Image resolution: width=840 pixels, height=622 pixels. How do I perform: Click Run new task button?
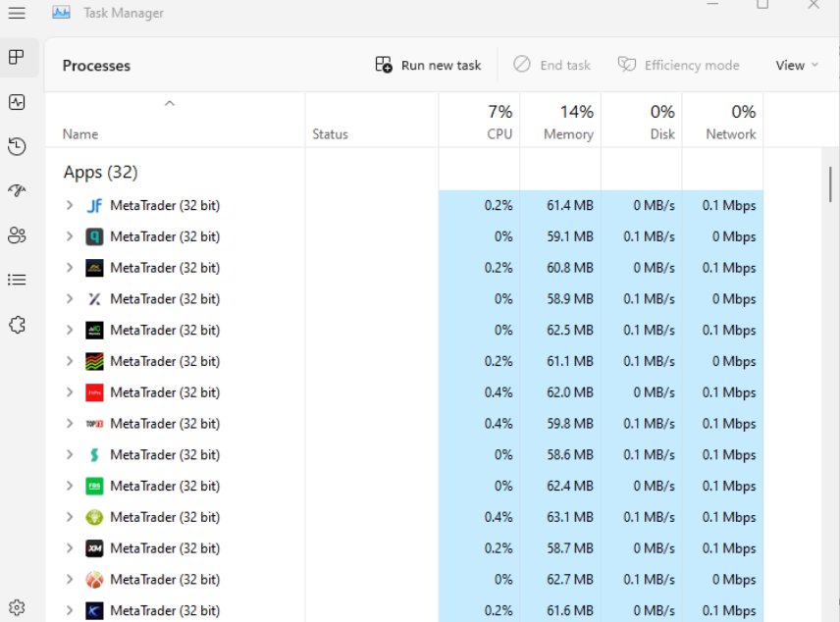[428, 66]
